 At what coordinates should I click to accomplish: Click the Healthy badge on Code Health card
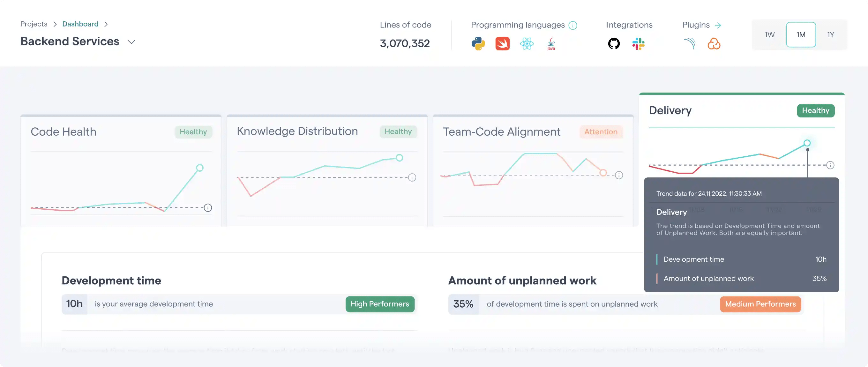(193, 132)
